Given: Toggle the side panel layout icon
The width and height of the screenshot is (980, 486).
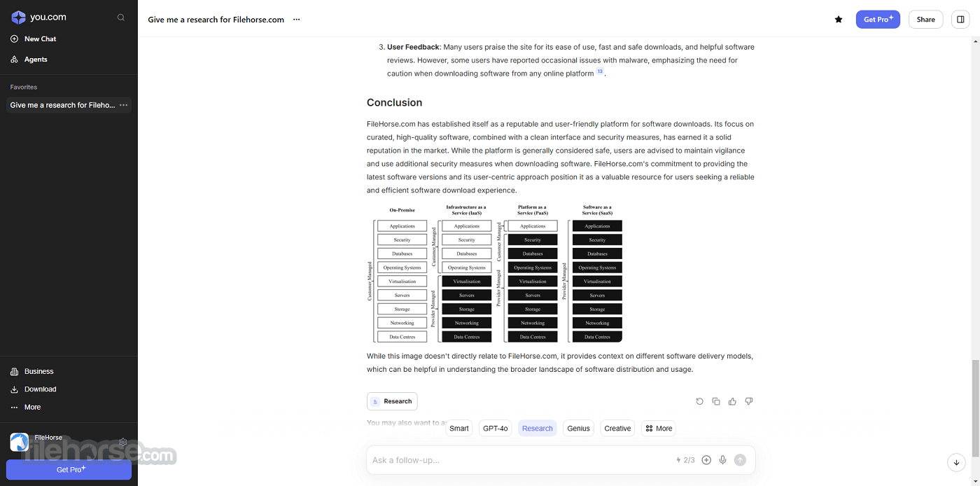Looking at the screenshot, I should point(960,20).
